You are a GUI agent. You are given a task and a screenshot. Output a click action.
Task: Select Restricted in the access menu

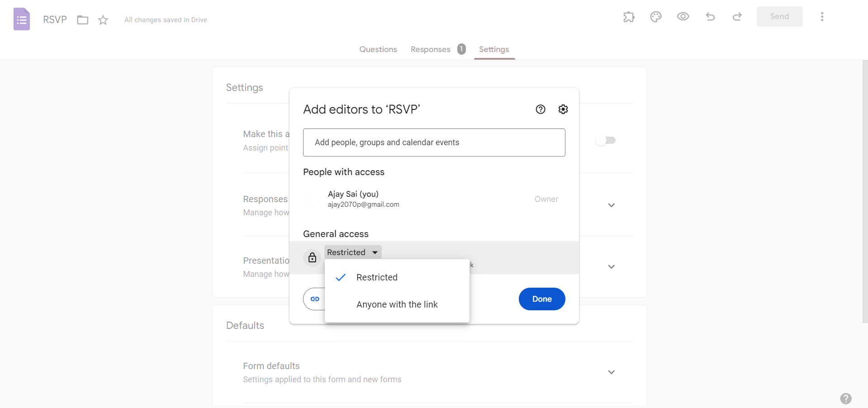397,277
